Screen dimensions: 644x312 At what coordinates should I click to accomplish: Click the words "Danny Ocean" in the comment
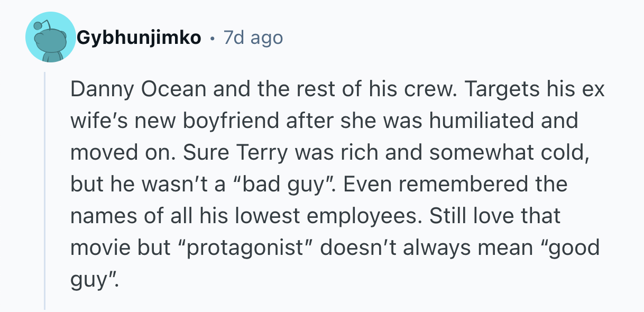click(x=138, y=89)
